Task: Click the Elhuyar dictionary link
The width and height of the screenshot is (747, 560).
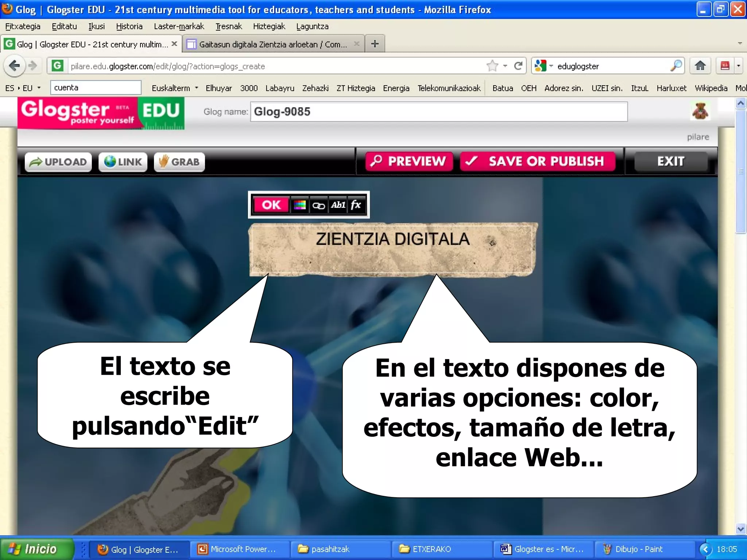Action: tap(218, 88)
